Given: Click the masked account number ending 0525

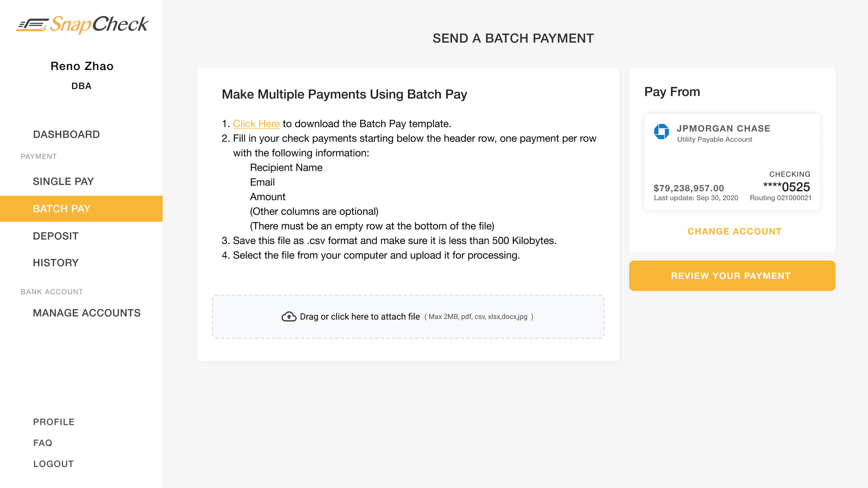Looking at the screenshot, I should (x=786, y=187).
